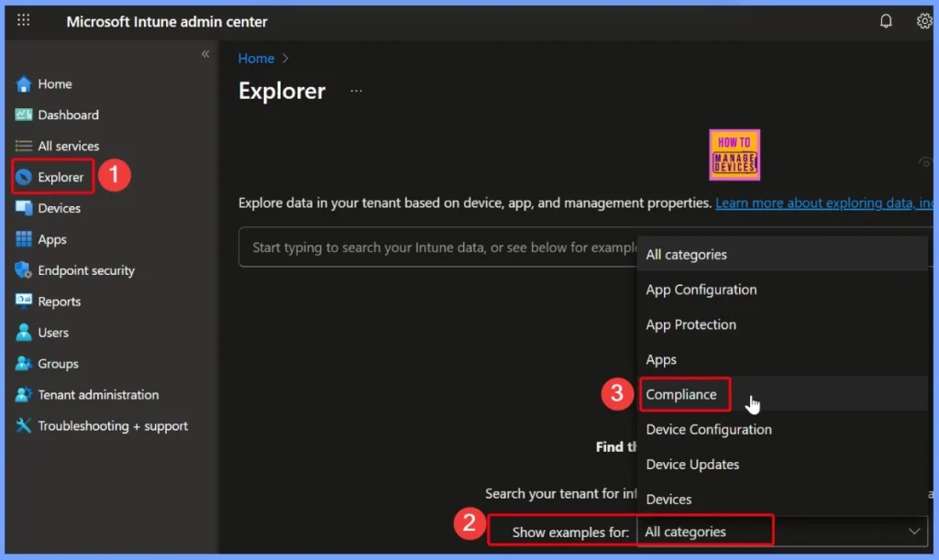Open Devices in the left navigation
Image resolution: width=939 pixels, height=560 pixels.
(59, 208)
